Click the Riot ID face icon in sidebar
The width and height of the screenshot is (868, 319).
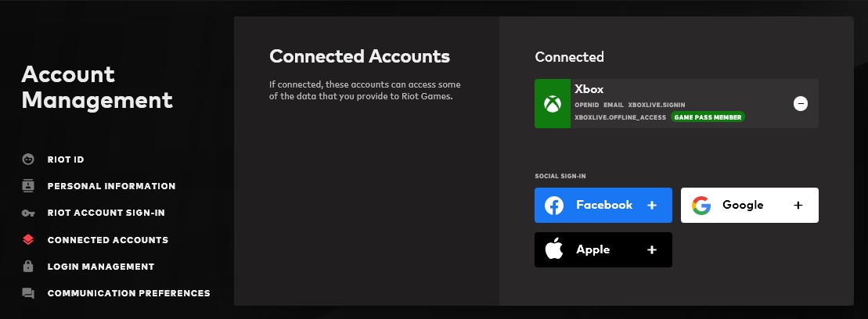(x=28, y=159)
